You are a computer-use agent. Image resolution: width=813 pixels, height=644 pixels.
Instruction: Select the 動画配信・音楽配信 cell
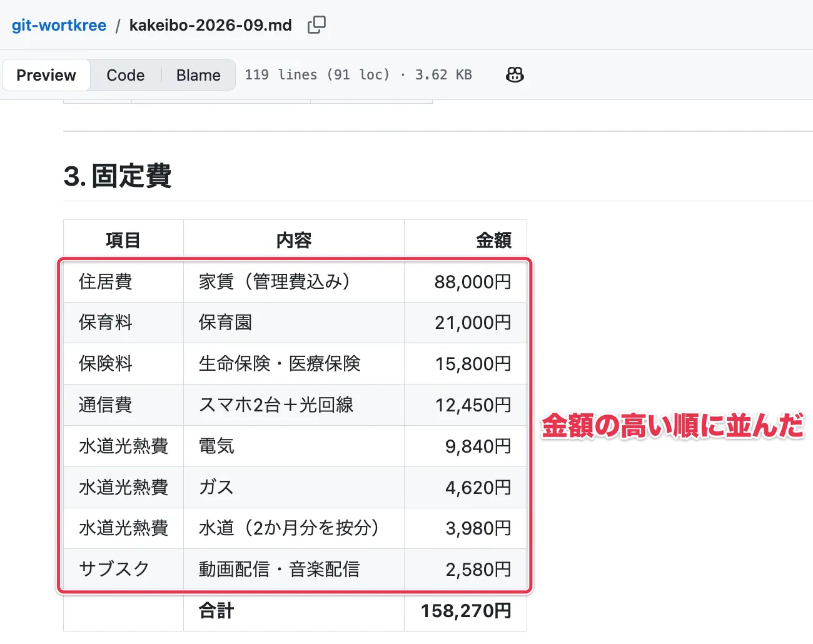tap(294, 570)
